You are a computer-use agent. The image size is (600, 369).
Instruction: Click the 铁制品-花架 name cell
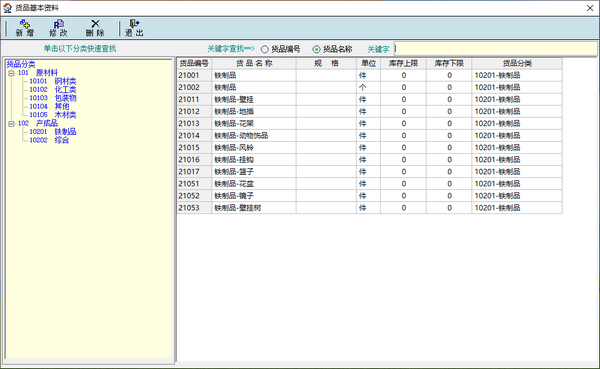coord(254,124)
